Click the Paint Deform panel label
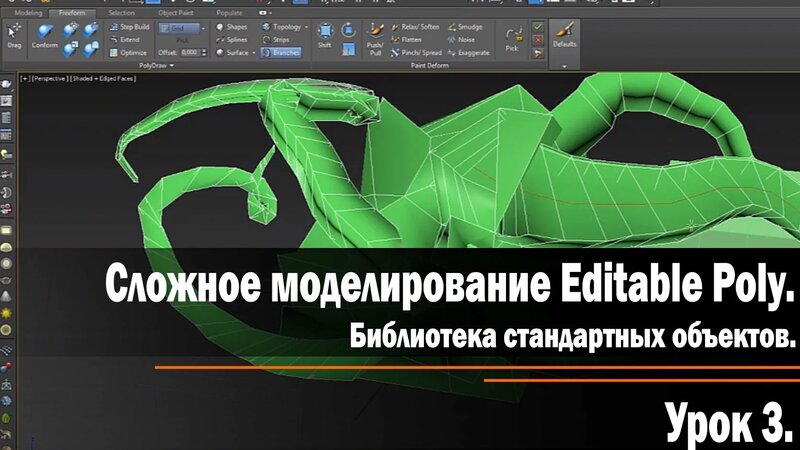 (430, 65)
